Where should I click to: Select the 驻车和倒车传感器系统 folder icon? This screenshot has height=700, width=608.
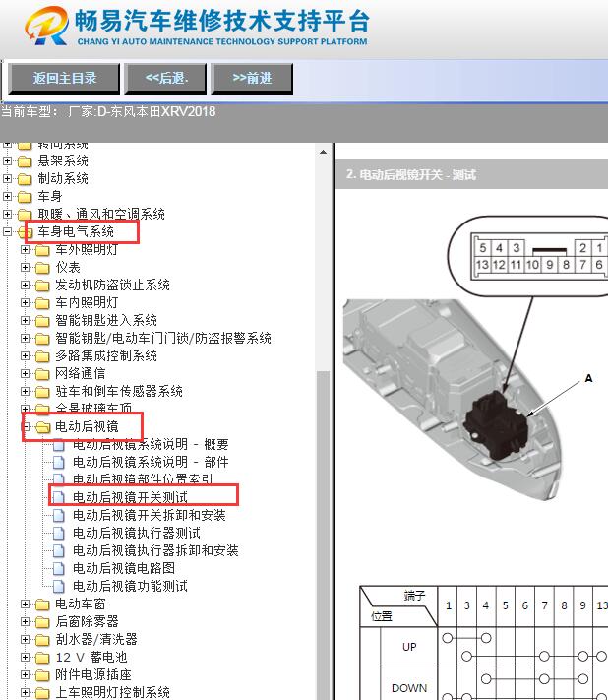tap(42, 392)
